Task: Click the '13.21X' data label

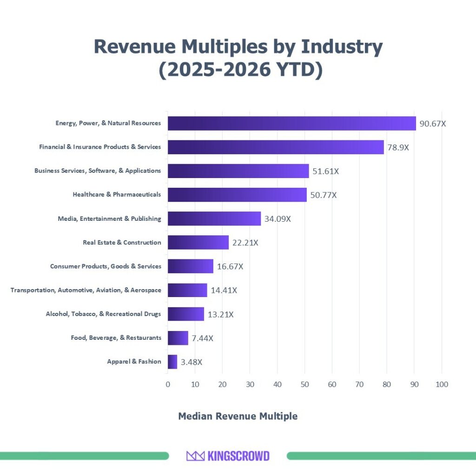Action: (x=221, y=314)
